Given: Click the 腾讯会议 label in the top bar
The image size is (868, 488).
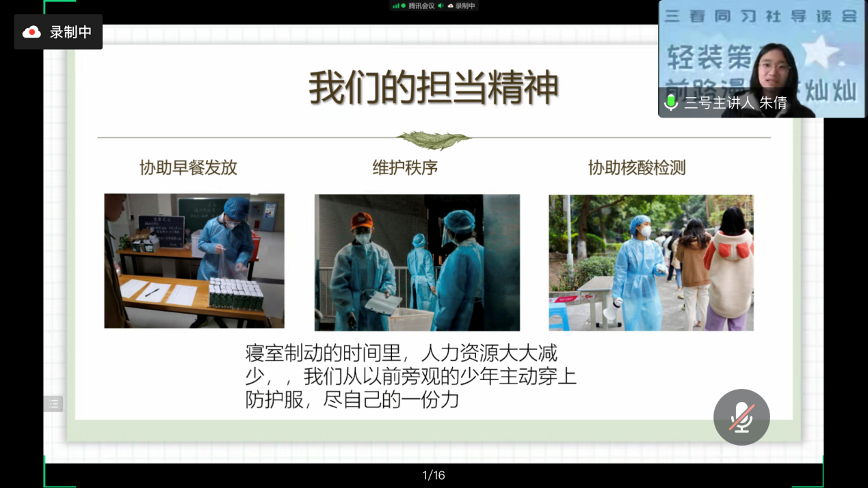Looking at the screenshot, I should tap(421, 5).
